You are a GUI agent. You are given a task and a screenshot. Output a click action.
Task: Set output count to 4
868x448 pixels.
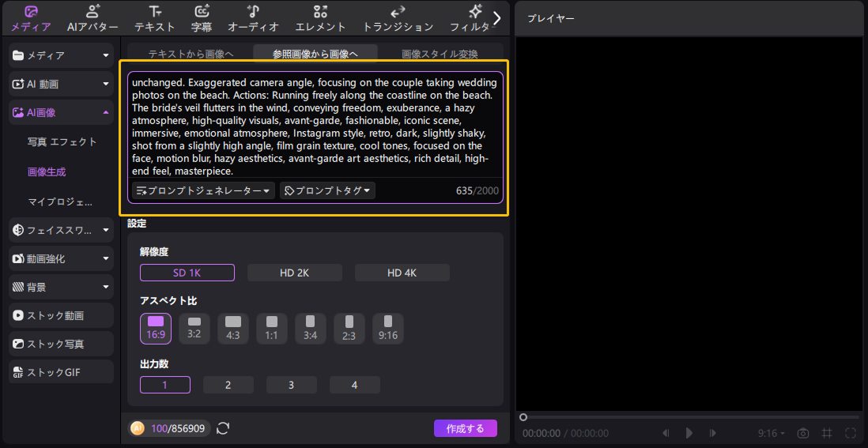pyautogui.click(x=354, y=385)
